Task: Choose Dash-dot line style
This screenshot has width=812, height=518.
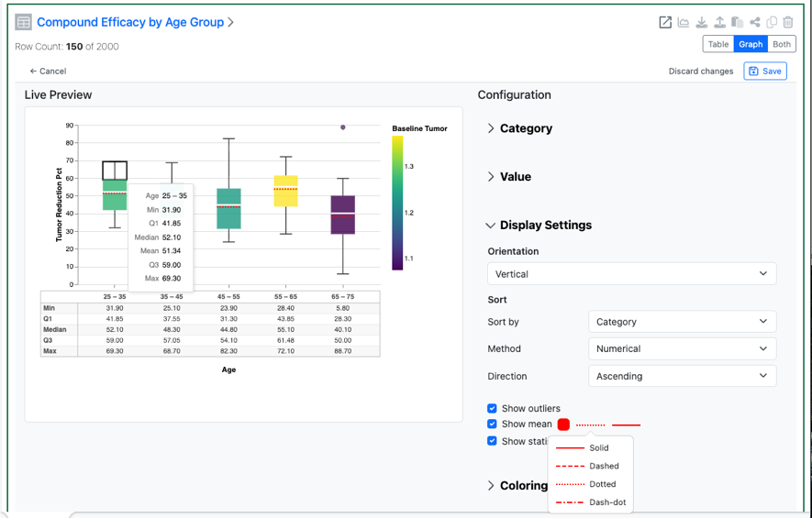Action: point(590,502)
